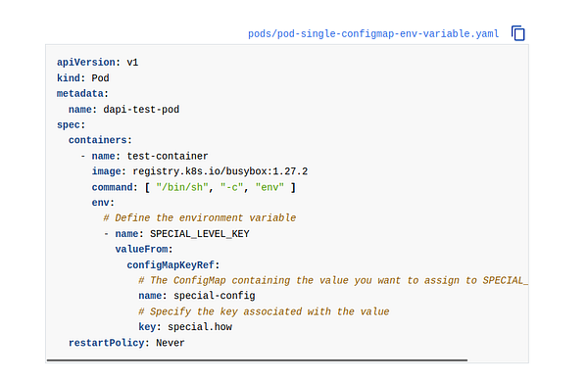This screenshot has width=588, height=381.
Task: Click the "metadata:" key
Action: [82, 94]
